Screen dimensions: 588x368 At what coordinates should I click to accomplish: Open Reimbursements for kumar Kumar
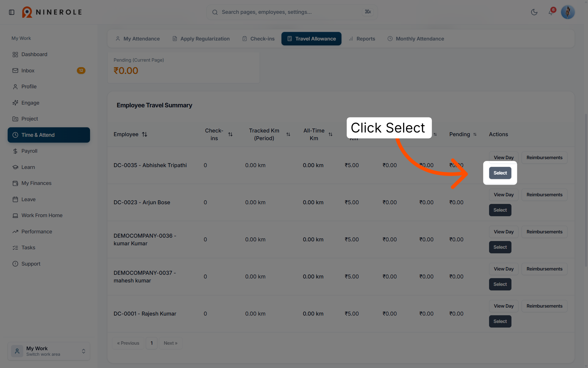pos(544,232)
